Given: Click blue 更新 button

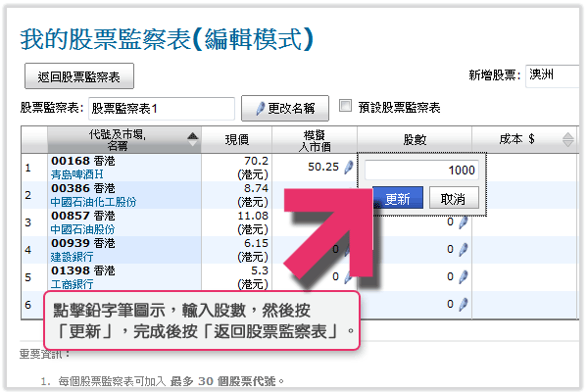Looking at the screenshot, I should (x=398, y=198).
